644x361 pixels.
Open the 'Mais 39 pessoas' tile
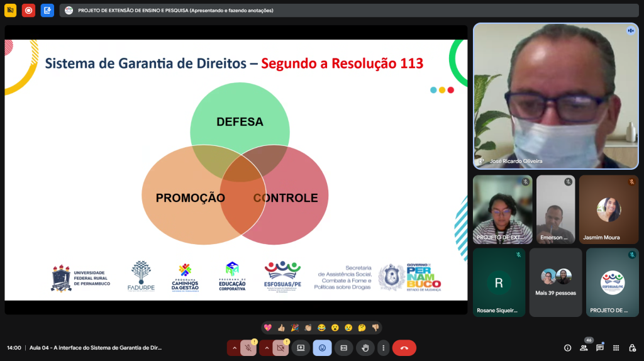pos(555,282)
